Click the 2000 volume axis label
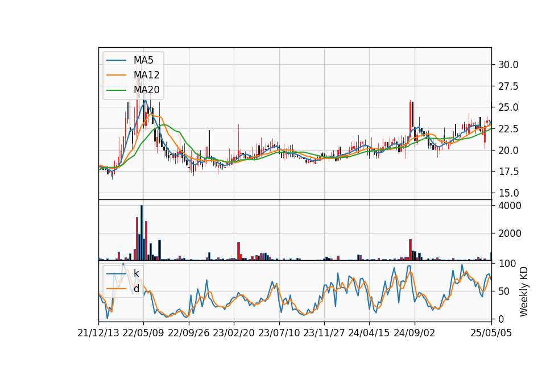The height and width of the screenshot is (392, 546). tap(510, 233)
